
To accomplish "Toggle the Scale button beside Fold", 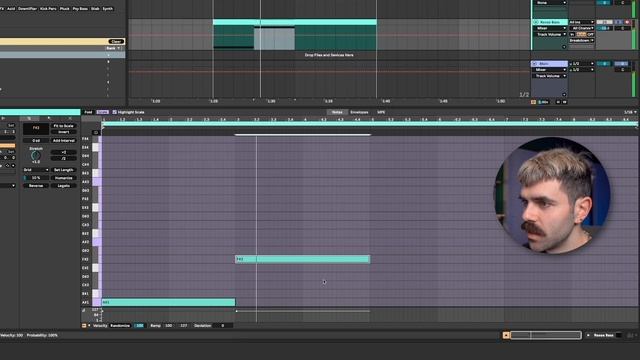I will tap(102, 112).
